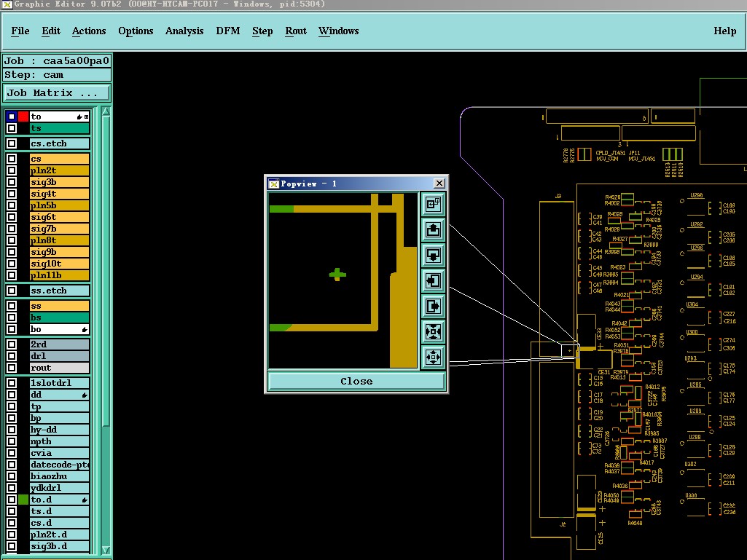747x560 pixels.
Task: Click the Popview zoom out icon
Action: pyautogui.click(x=433, y=357)
